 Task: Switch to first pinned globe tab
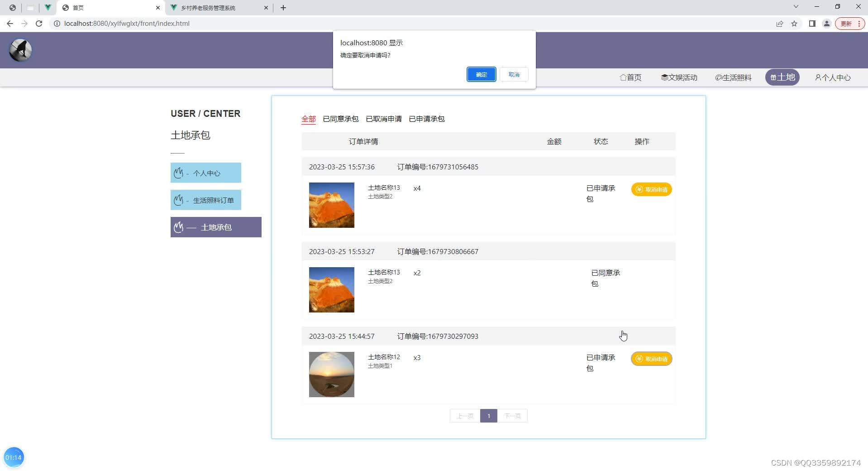point(13,8)
